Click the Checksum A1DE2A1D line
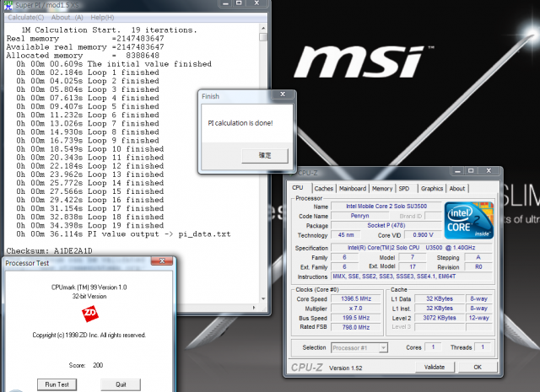 49,250
